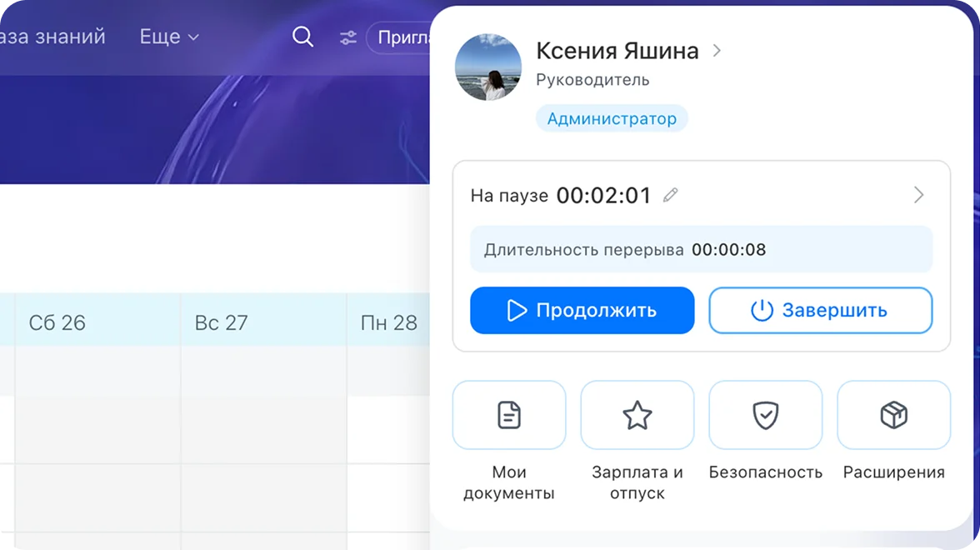Open the filter settings sliders icon
980x550 pixels.
coord(348,37)
